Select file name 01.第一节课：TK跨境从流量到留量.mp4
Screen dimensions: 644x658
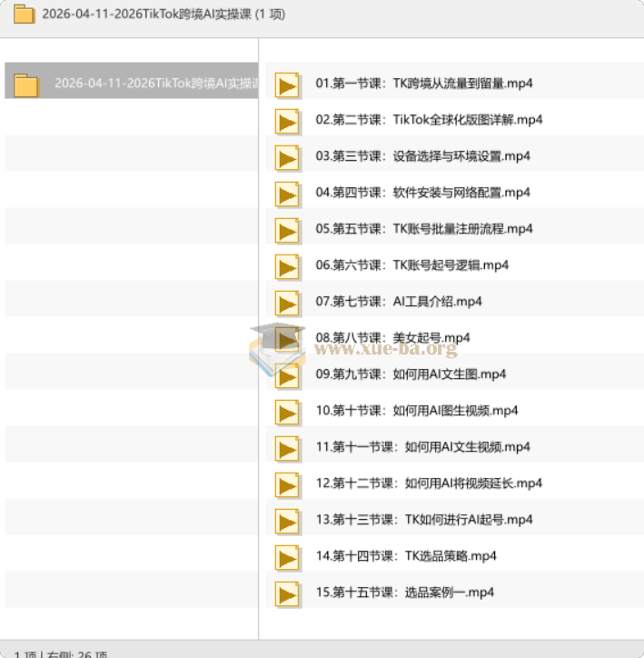coord(424,83)
